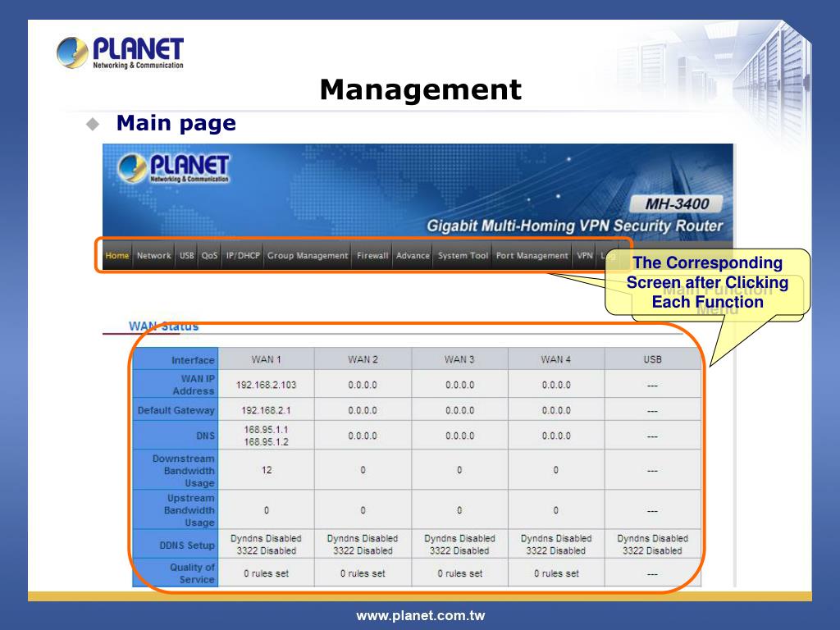
Task: Click the Quality of Service row label
Action: click(176, 573)
